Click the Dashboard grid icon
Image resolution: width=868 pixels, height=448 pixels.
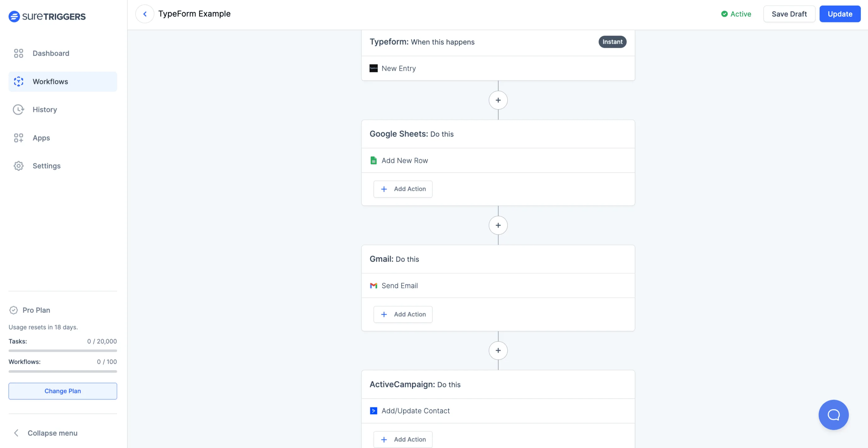pos(19,53)
